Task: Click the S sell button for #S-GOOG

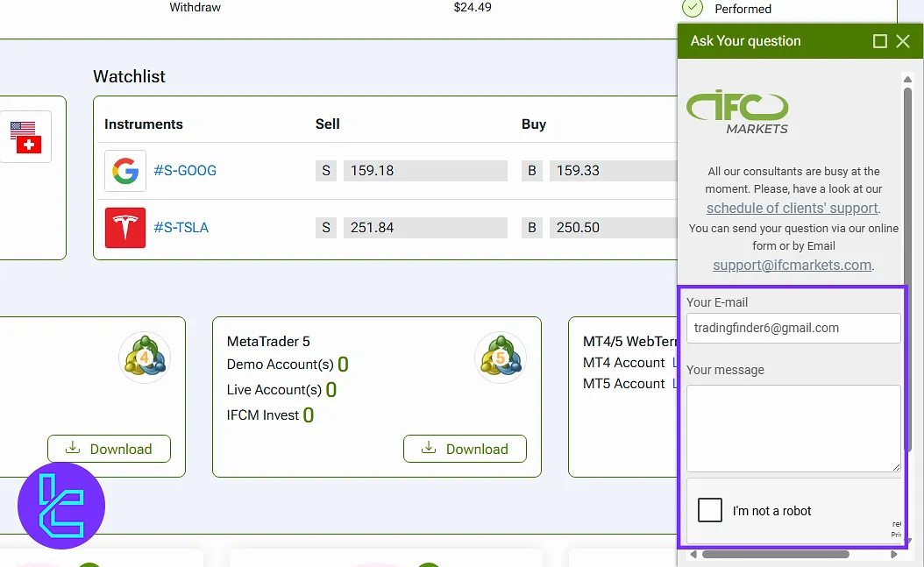Action: pos(326,171)
